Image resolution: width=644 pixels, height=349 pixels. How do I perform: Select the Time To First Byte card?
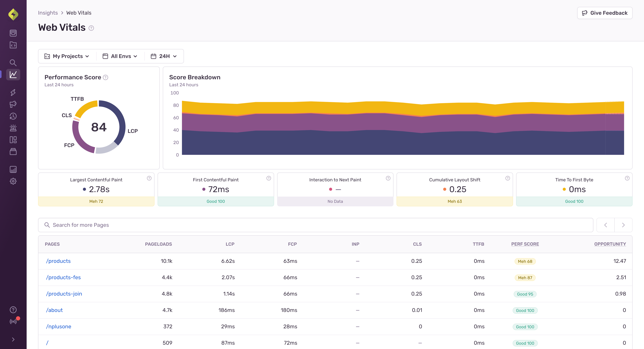574,189
